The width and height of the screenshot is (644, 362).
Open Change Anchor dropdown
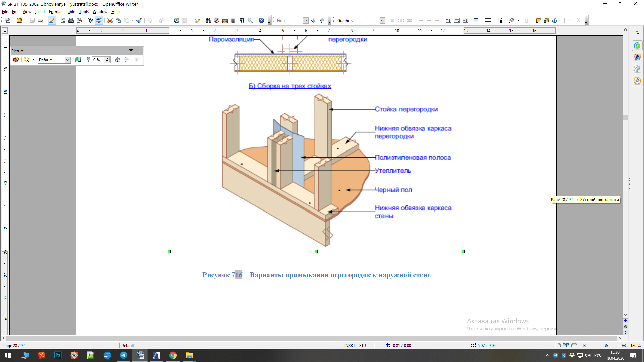pyautogui.click(x=561, y=20)
